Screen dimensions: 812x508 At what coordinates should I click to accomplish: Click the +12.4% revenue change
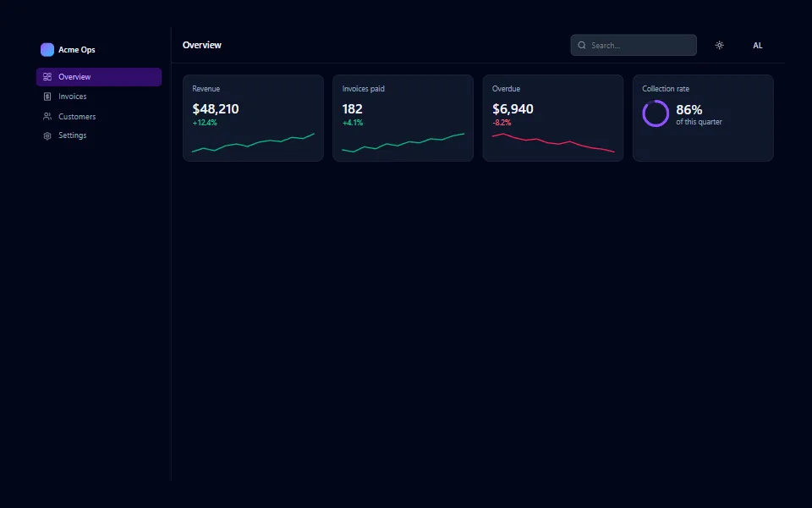[205, 123]
